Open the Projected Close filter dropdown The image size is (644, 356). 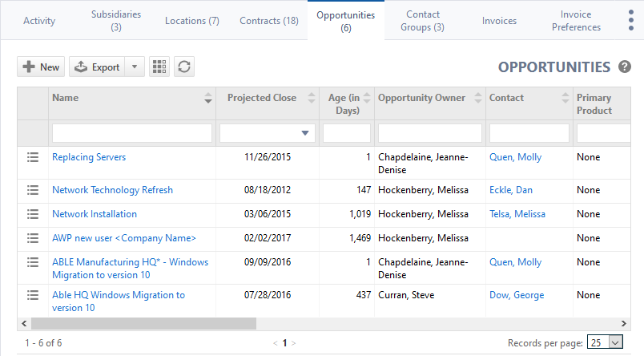click(305, 133)
